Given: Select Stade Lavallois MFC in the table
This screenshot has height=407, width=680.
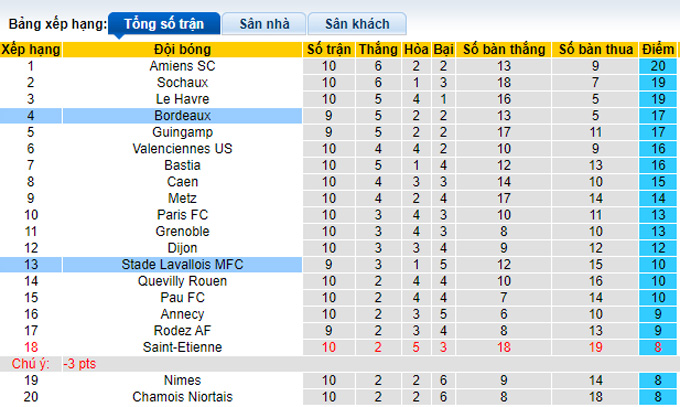Looking at the screenshot, I should pyautogui.click(x=182, y=264).
